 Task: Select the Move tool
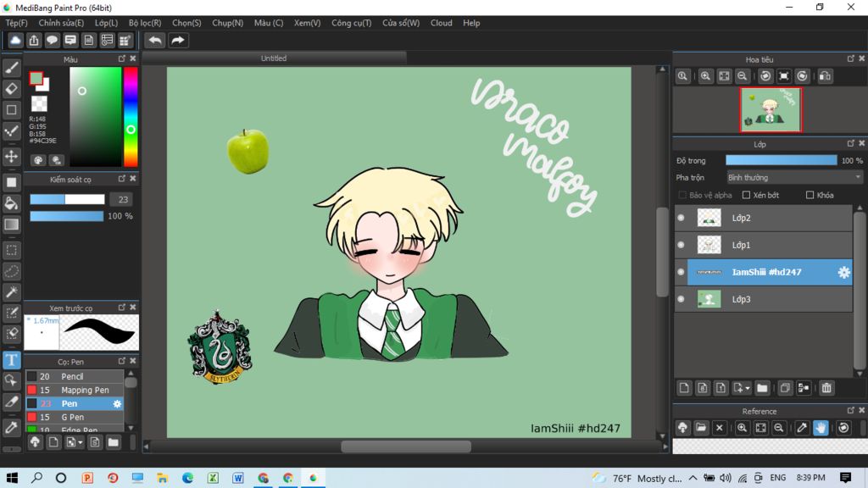coord(11,156)
